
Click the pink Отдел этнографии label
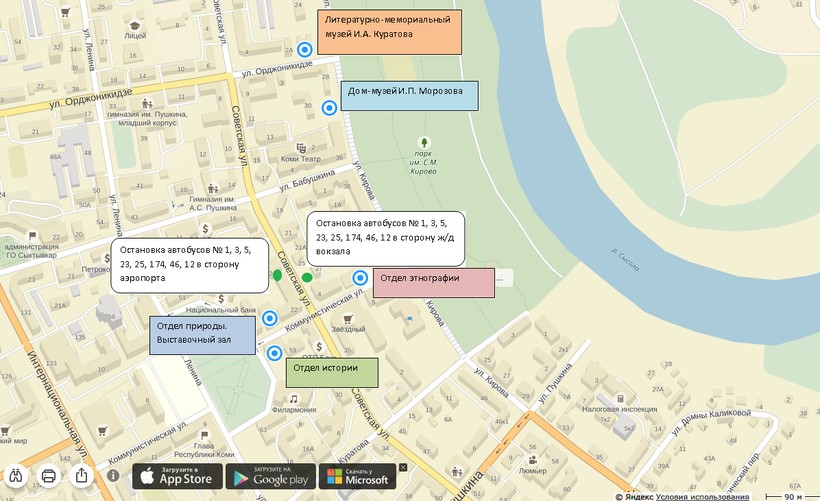pyautogui.click(x=433, y=283)
